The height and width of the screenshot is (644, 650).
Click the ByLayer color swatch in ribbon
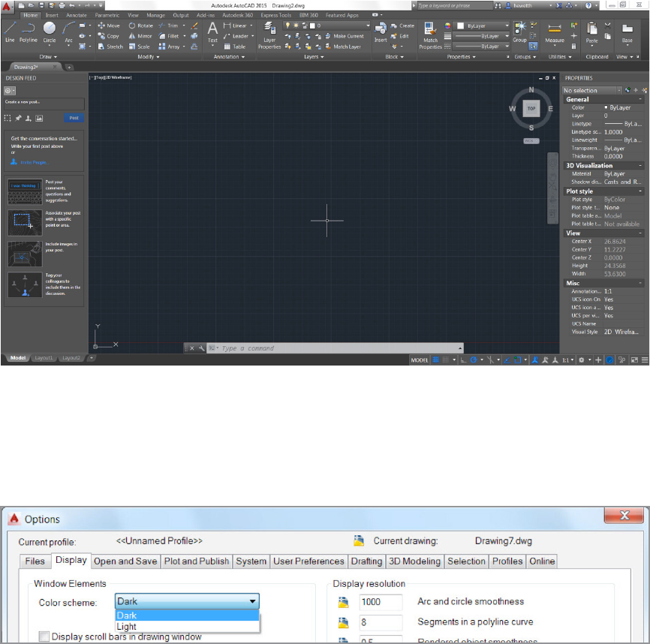(460, 26)
